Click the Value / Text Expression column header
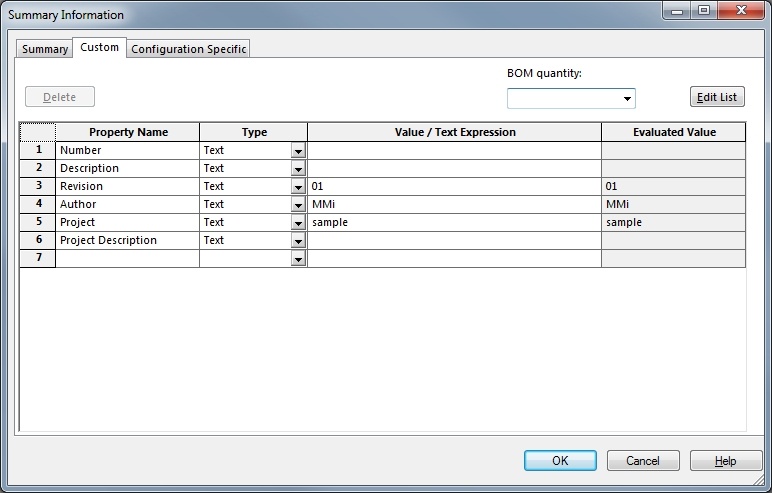 point(454,132)
